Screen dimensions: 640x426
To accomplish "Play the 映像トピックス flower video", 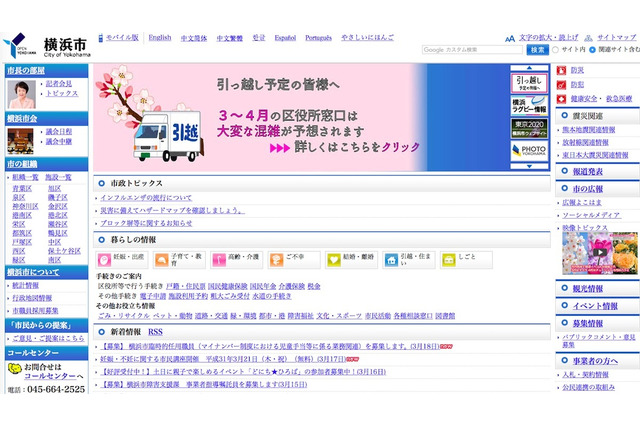I will coord(599,253).
